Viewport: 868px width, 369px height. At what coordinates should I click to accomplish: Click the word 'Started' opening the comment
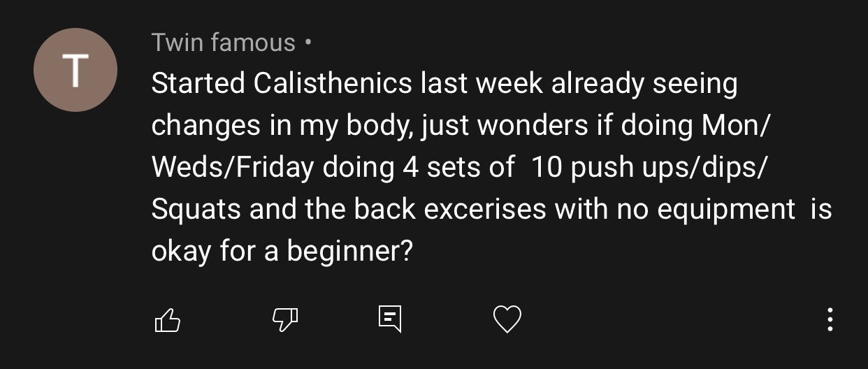[x=198, y=84]
